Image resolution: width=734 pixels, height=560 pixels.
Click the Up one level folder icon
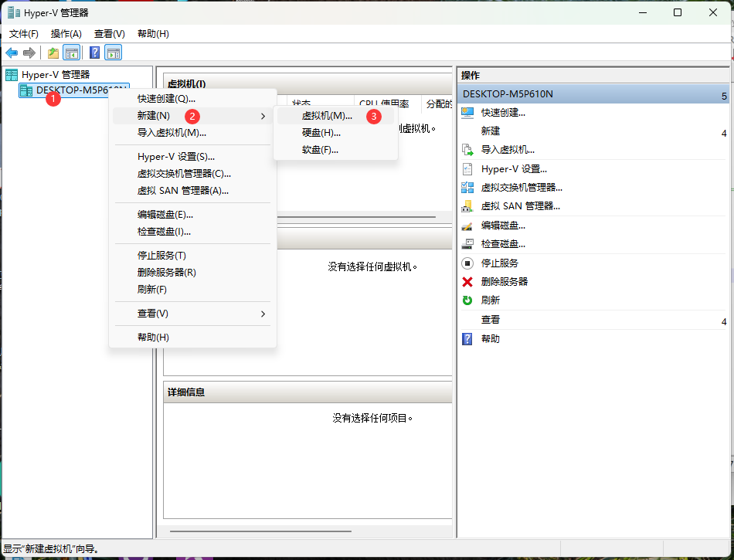pos(53,53)
